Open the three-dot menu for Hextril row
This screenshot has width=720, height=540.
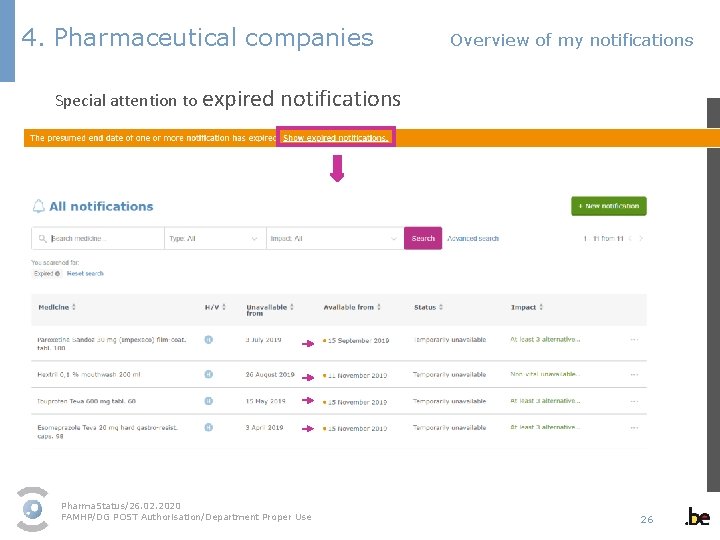tap(634, 375)
